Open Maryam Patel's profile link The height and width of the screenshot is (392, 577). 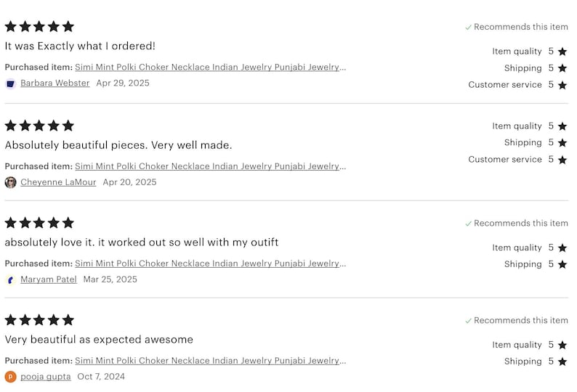[x=49, y=279]
